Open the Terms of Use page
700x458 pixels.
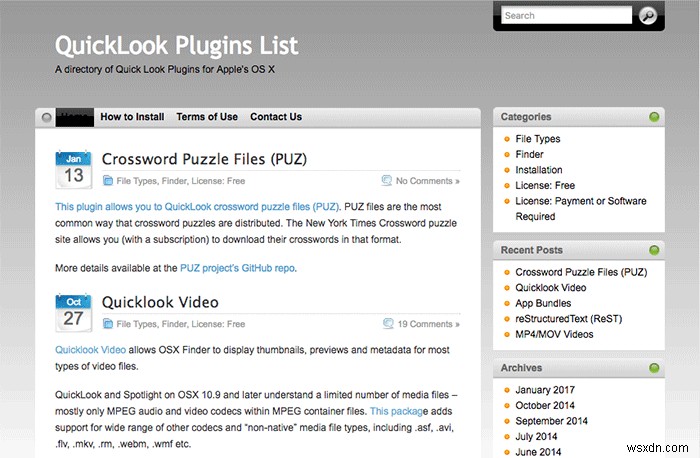[207, 117]
